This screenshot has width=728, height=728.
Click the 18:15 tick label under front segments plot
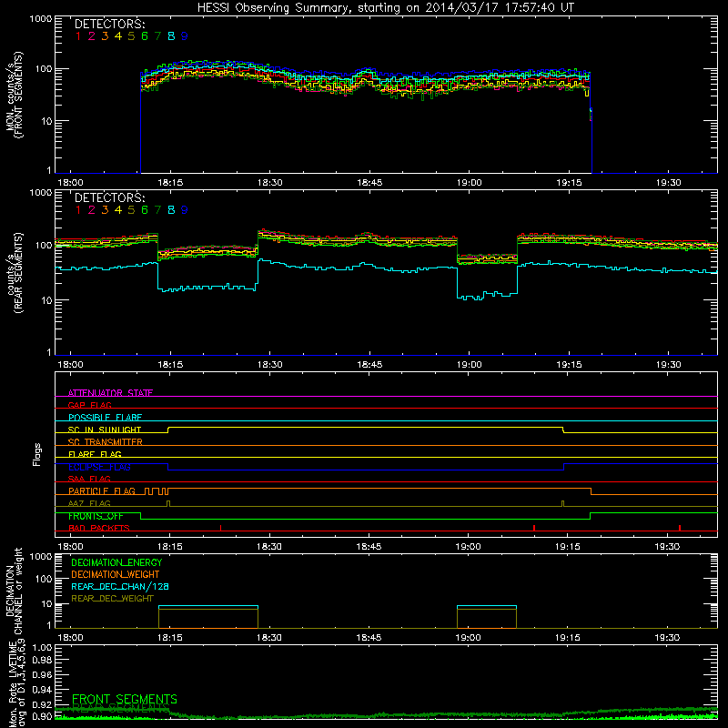170,183
